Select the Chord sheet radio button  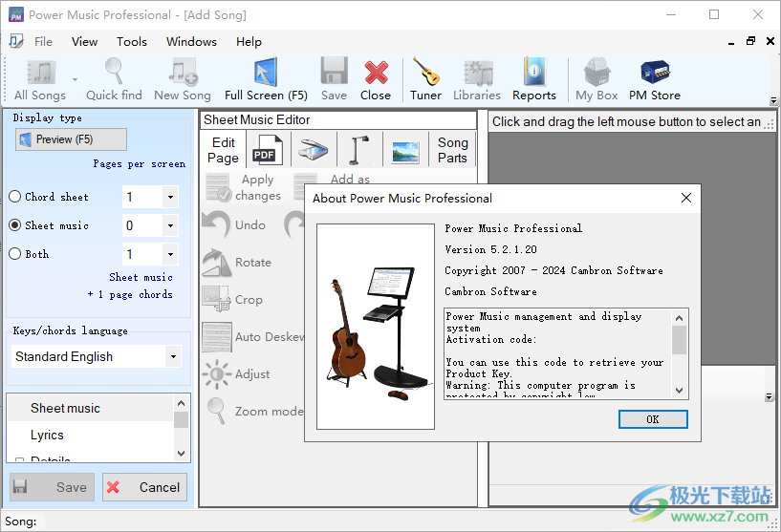click(15, 197)
